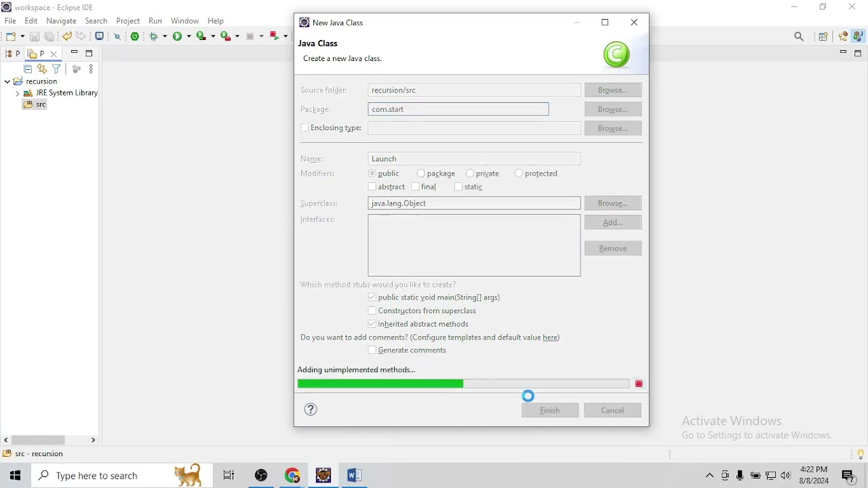Click the New wizard toolbar icon
Screen dimensions: 868x488
point(12,37)
